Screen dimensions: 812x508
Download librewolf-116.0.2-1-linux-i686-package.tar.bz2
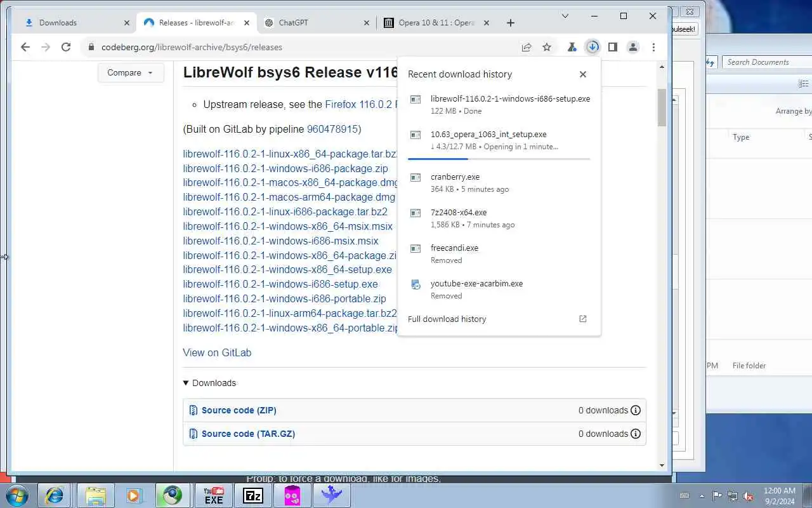[x=285, y=212]
